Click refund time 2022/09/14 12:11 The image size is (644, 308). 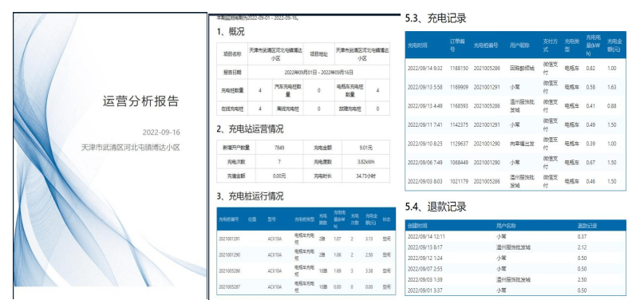click(x=426, y=236)
